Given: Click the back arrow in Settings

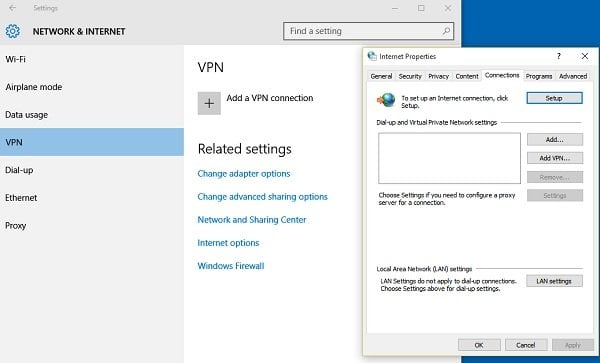Looking at the screenshot, I should [13, 8].
